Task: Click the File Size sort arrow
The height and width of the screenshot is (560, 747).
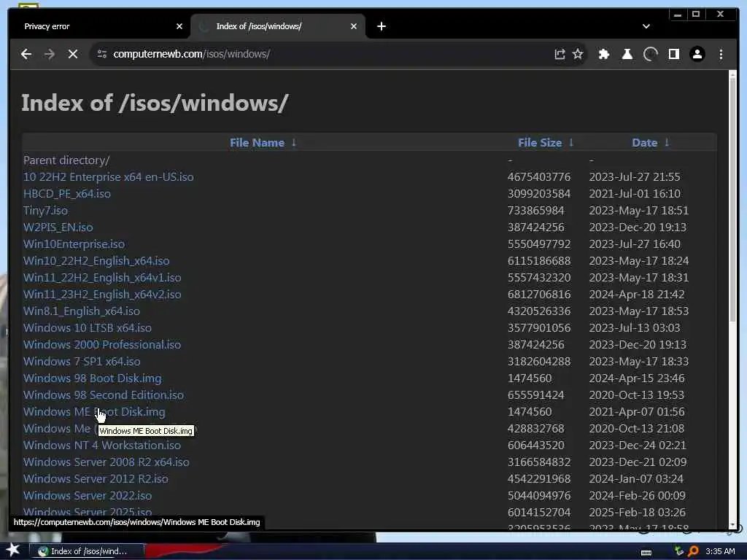Action: [x=571, y=142]
